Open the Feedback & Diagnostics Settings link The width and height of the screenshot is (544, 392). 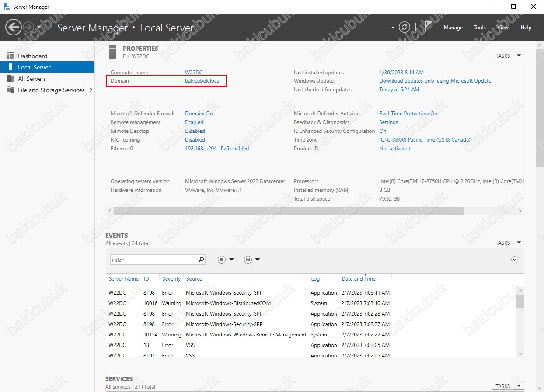[388, 122]
